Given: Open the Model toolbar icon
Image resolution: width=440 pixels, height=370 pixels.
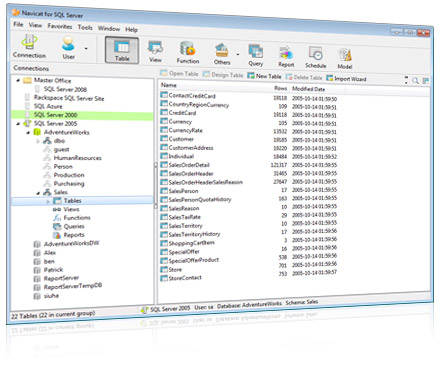Looking at the screenshot, I should click(x=345, y=58).
